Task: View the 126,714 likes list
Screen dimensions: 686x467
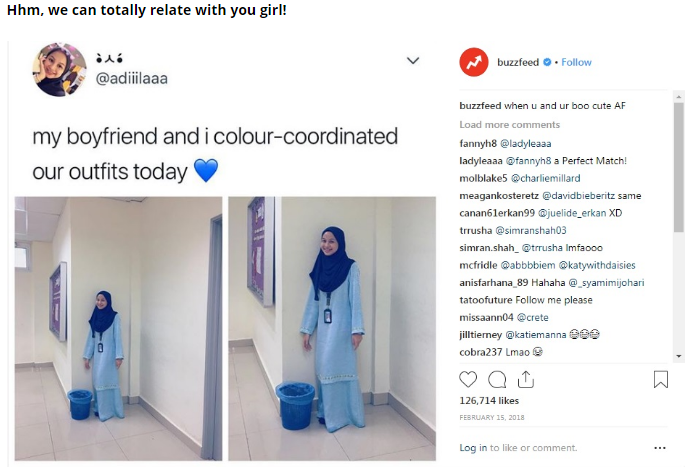Action: click(489, 400)
